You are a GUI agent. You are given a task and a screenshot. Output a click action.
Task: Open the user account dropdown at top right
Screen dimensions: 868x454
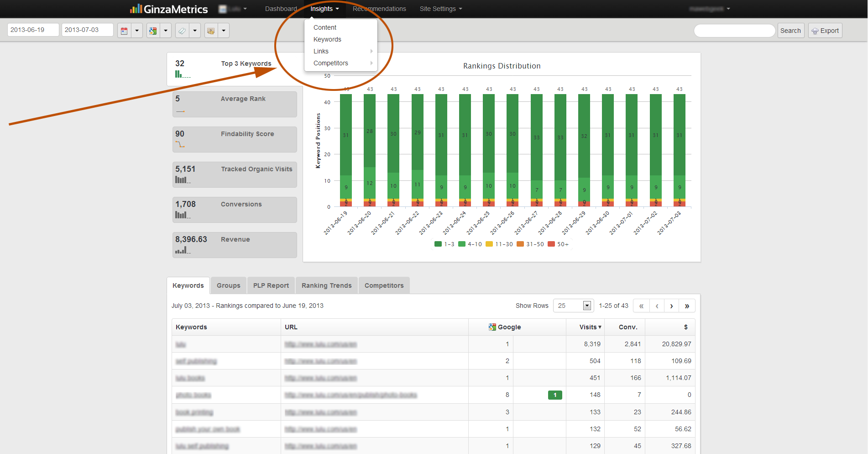710,9
